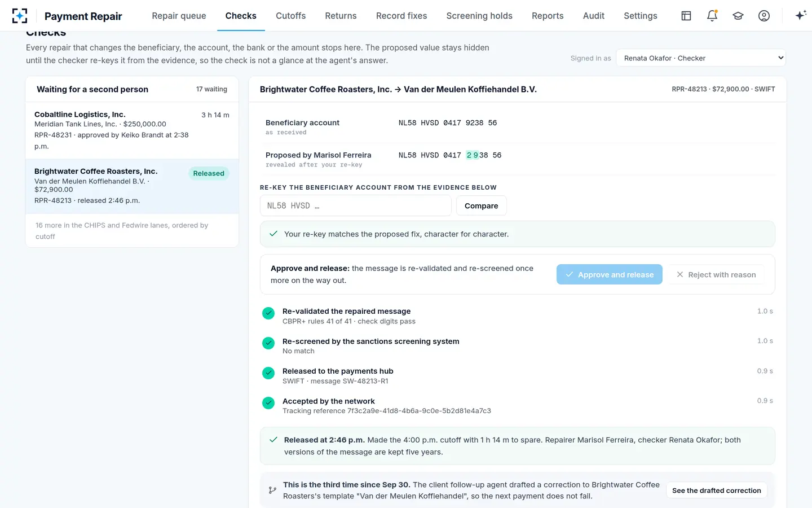Select the Cobaltline Logistics, Inc. queue item
Screen dimensions: 812x508
(x=132, y=130)
